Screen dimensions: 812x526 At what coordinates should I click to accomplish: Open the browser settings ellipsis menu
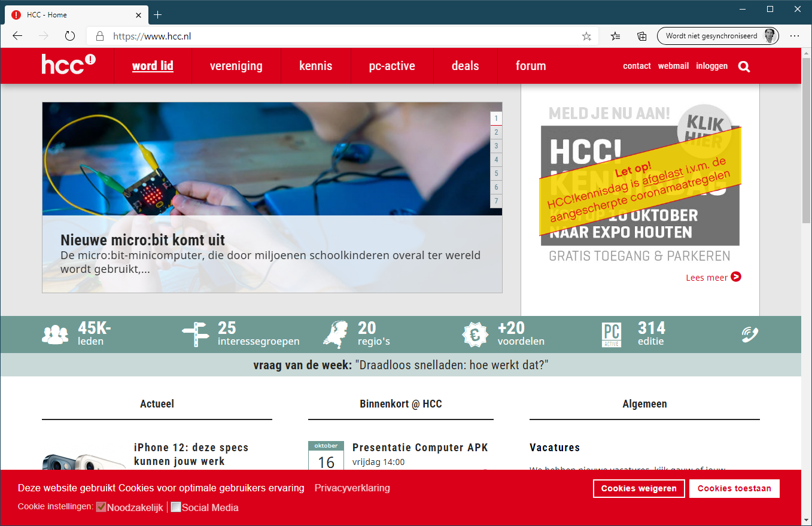pos(795,36)
